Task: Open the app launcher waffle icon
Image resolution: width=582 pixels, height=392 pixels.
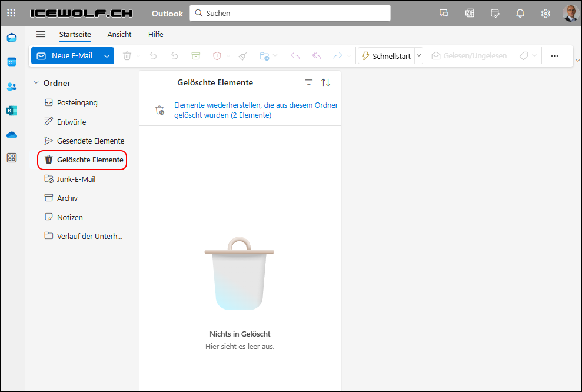Action: tap(12, 13)
